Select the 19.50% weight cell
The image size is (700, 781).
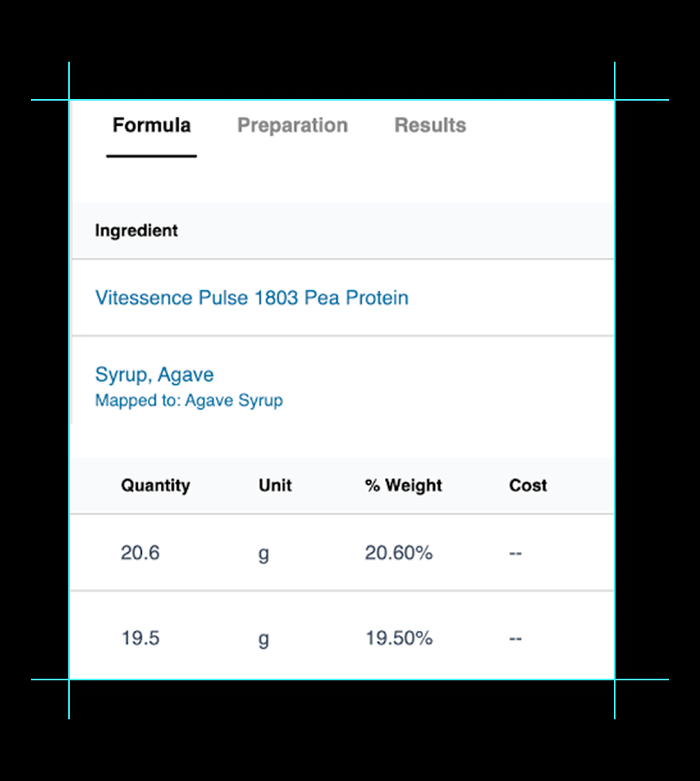399,639
